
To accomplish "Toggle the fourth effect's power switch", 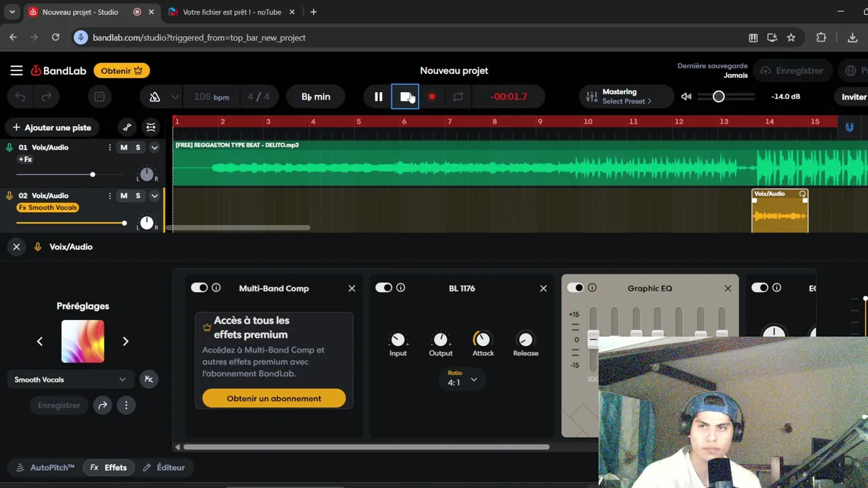I will point(759,288).
